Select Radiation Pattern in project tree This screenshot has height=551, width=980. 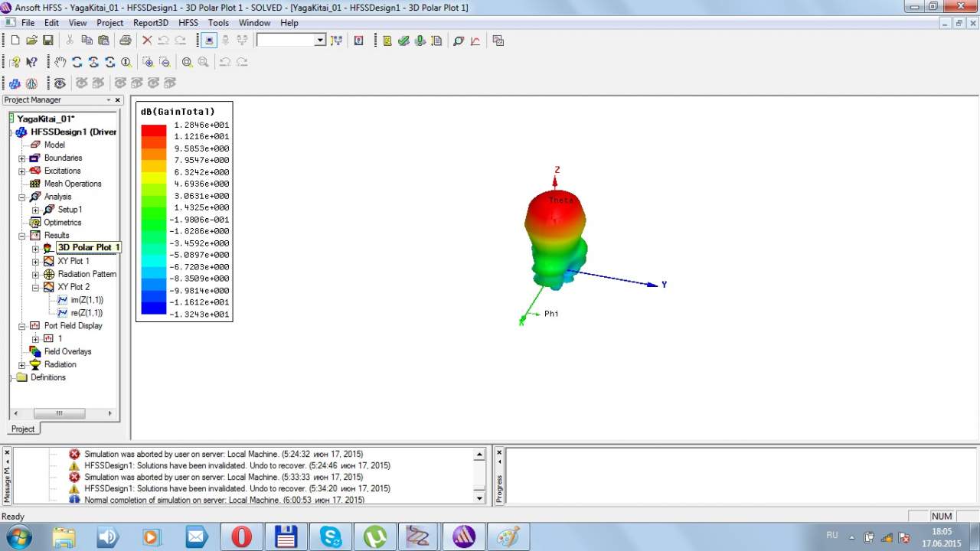87,274
